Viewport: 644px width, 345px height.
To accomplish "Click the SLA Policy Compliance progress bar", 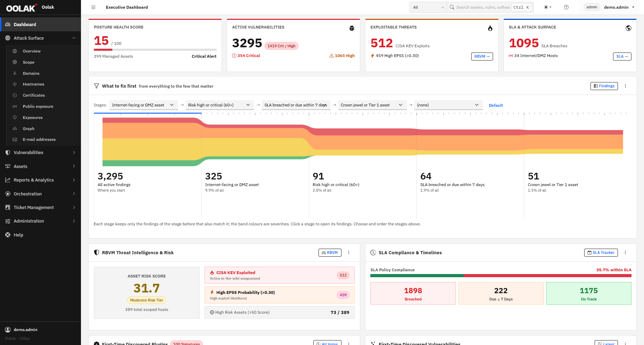I will tap(501, 276).
